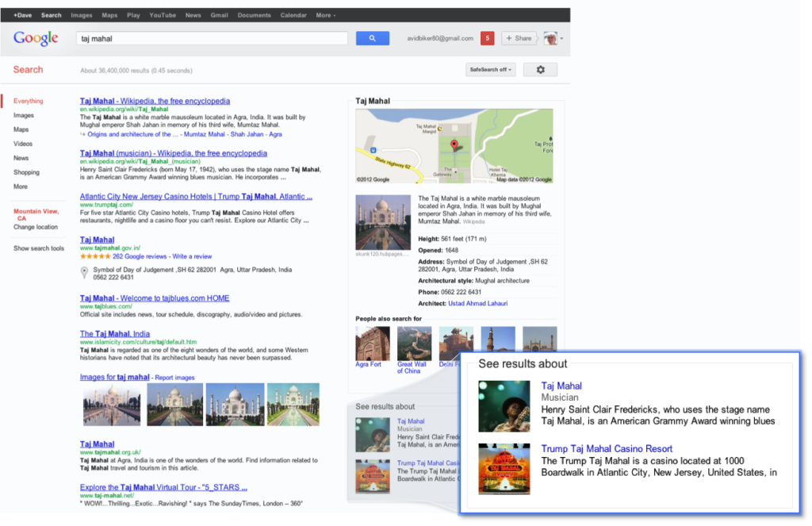The image size is (812, 526).
Task: Click Mumtaz Mahal sublink under first result
Action: point(205,134)
